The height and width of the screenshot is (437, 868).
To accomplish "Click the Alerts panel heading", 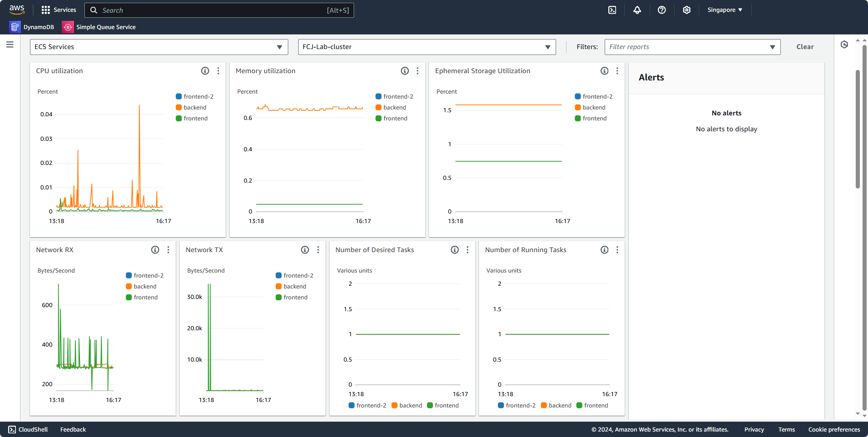I will click(651, 78).
